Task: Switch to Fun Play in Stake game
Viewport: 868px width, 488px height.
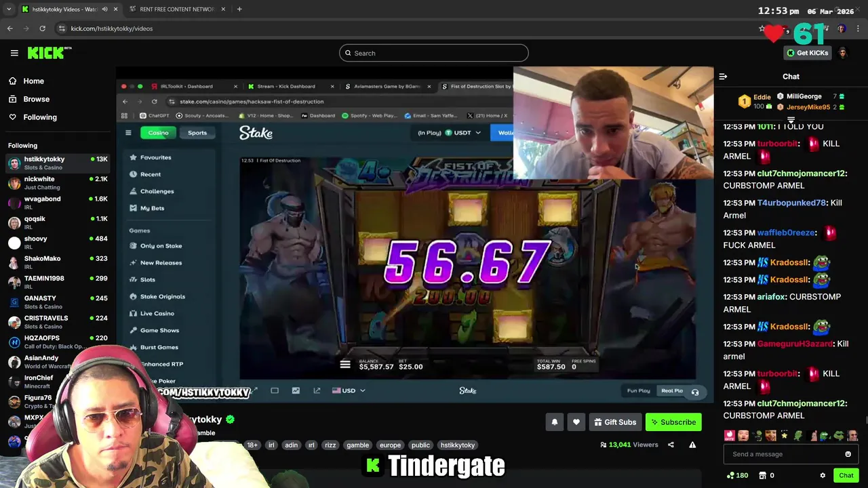Action: coord(638,390)
